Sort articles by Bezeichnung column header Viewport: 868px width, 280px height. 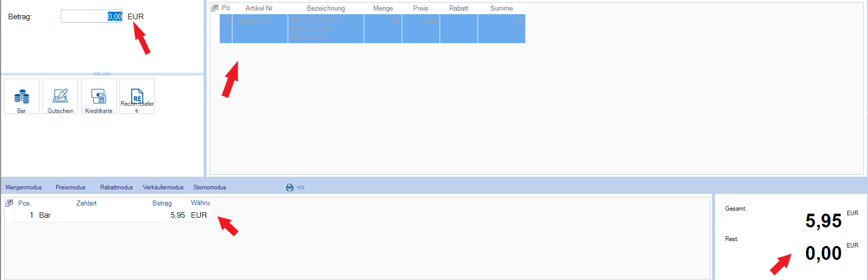point(326,8)
